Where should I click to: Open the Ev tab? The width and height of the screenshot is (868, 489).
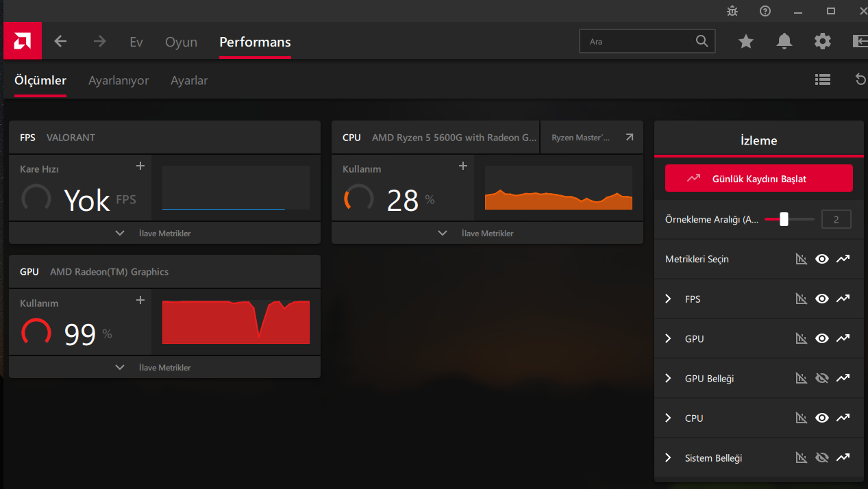(136, 42)
